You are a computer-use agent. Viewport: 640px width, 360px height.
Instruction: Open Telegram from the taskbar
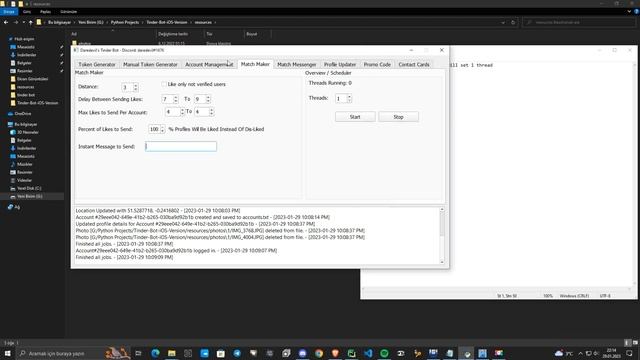pyautogui.click(x=237, y=353)
